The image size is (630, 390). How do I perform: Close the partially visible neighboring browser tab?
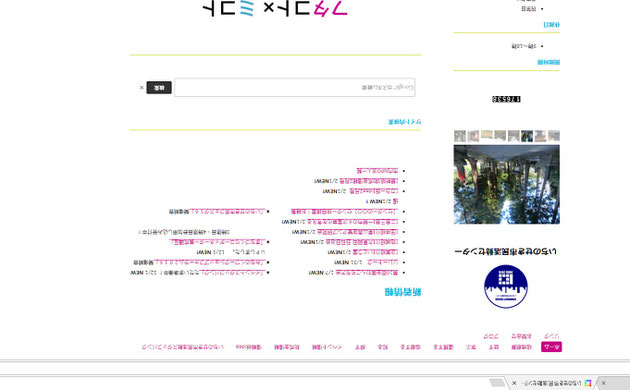(x=603, y=383)
